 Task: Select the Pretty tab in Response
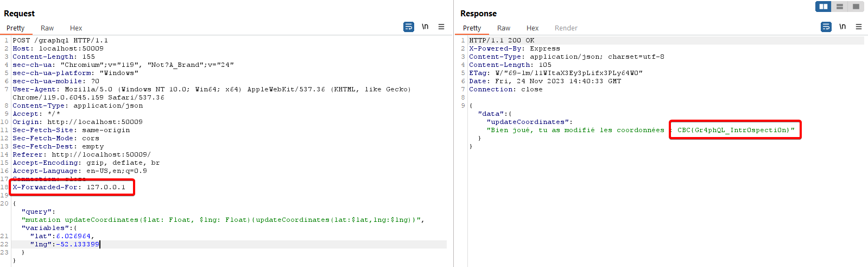click(x=472, y=28)
